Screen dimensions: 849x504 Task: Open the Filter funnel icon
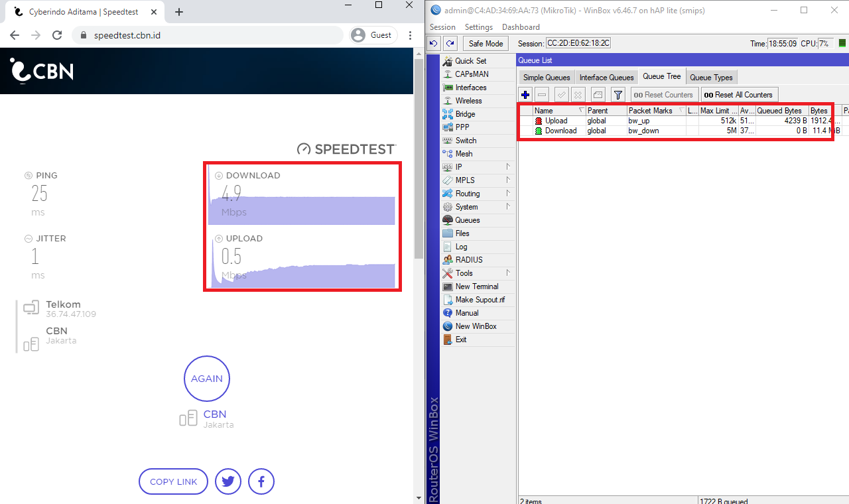[x=618, y=95]
